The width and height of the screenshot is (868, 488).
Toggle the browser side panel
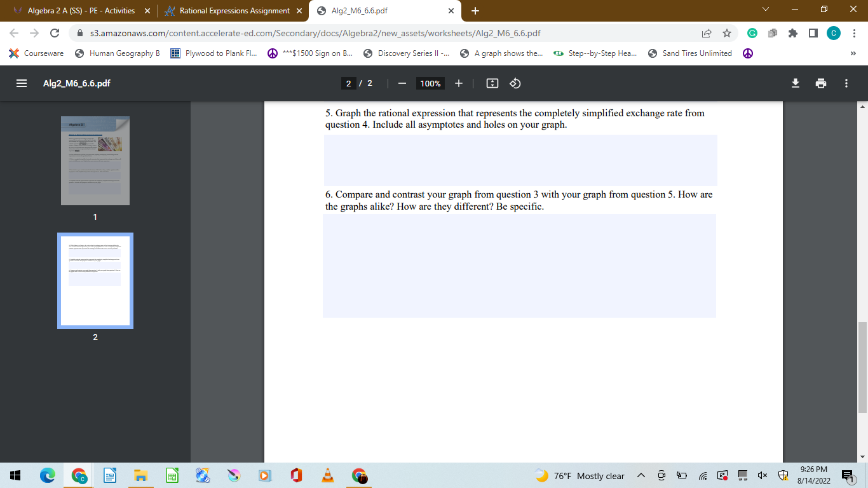pyautogui.click(x=813, y=33)
